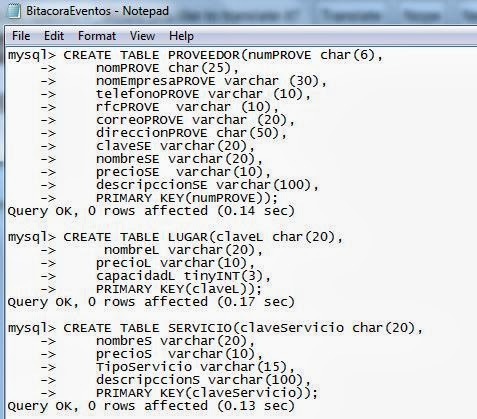Click the Notepad icon in title bar

(x=14, y=11)
